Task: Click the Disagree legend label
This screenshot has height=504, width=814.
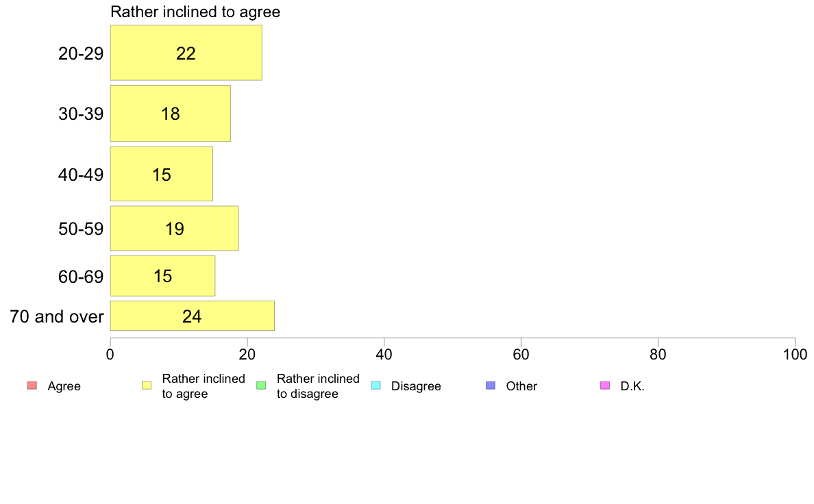Action: (416, 386)
